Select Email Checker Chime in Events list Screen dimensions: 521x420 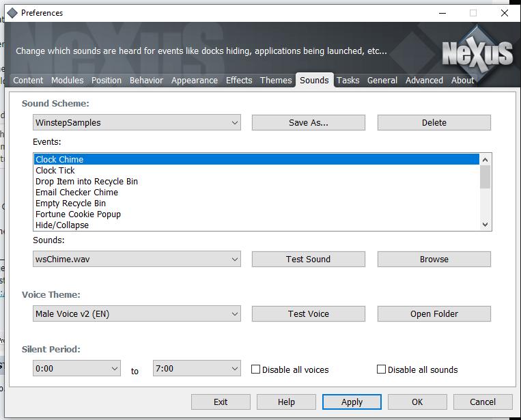tap(76, 193)
